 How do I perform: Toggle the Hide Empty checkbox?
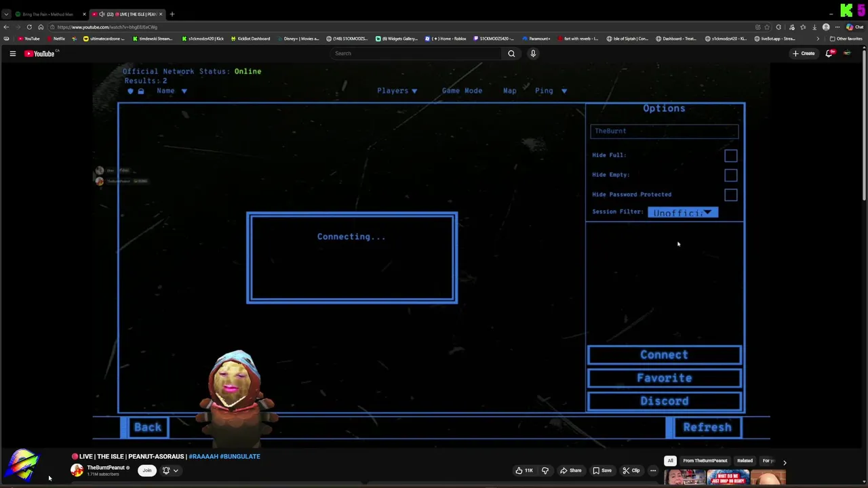point(730,176)
